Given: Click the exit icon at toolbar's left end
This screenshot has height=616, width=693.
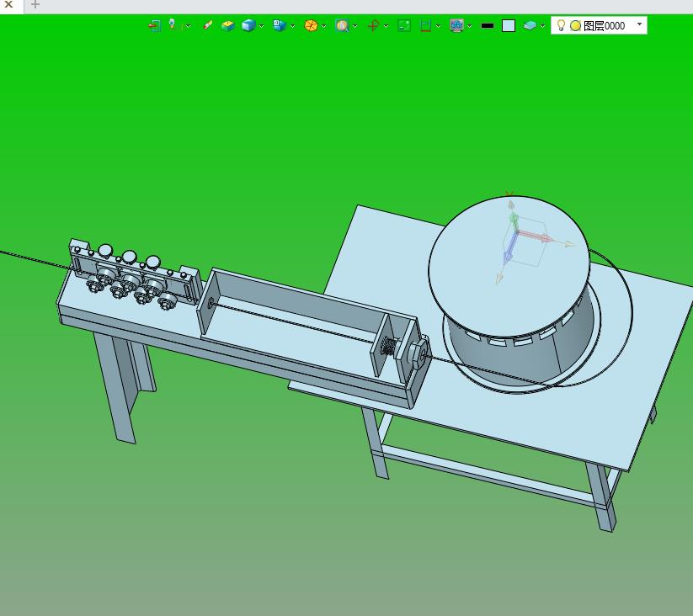Looking at the screenshot, I should [x=154, y=25].
